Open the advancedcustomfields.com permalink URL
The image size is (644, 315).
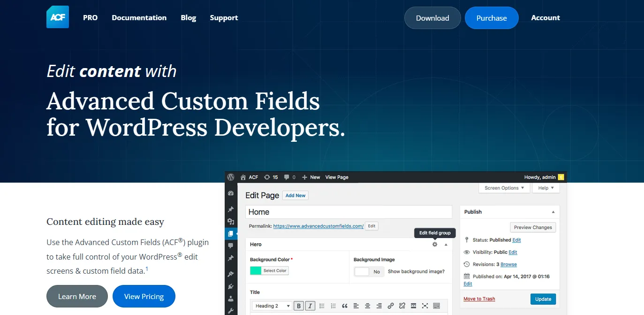pyautogui.click(x=318, y=226)
